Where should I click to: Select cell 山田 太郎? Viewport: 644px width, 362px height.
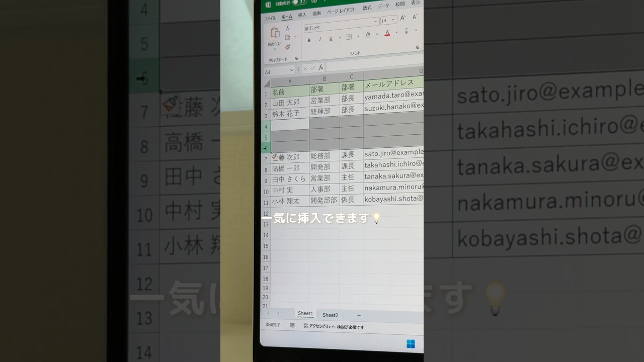pos(290,103)
